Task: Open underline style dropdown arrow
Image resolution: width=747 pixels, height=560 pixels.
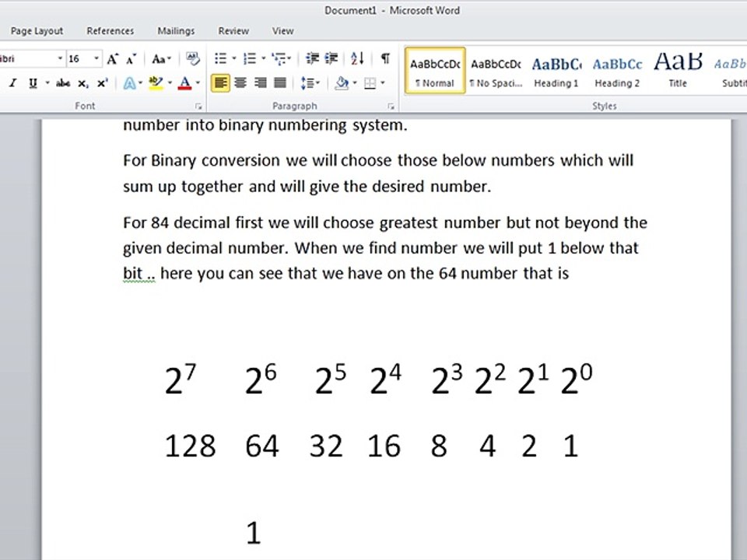Action: (x=47, y=83)
